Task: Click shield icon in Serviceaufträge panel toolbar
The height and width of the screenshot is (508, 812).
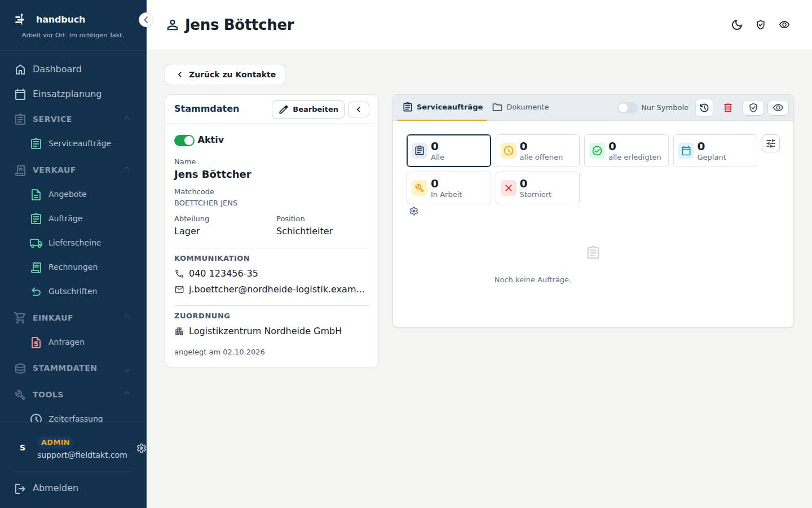Action: (x=753, y=108)
